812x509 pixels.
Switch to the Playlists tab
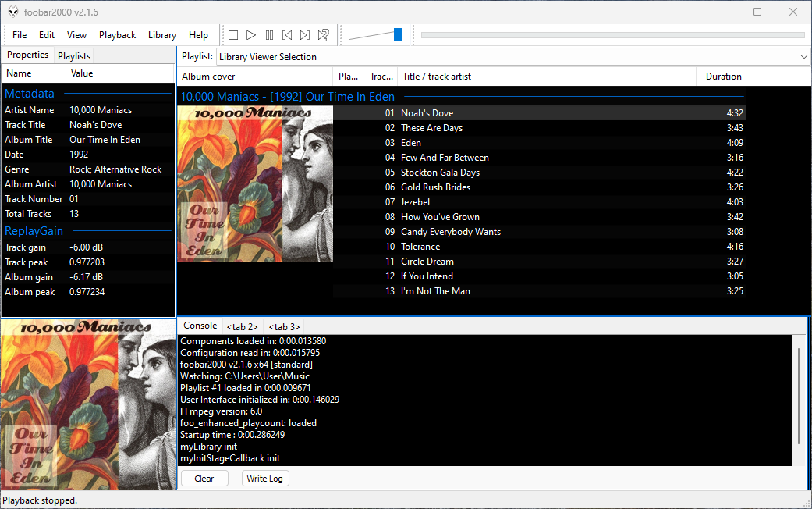74,55
